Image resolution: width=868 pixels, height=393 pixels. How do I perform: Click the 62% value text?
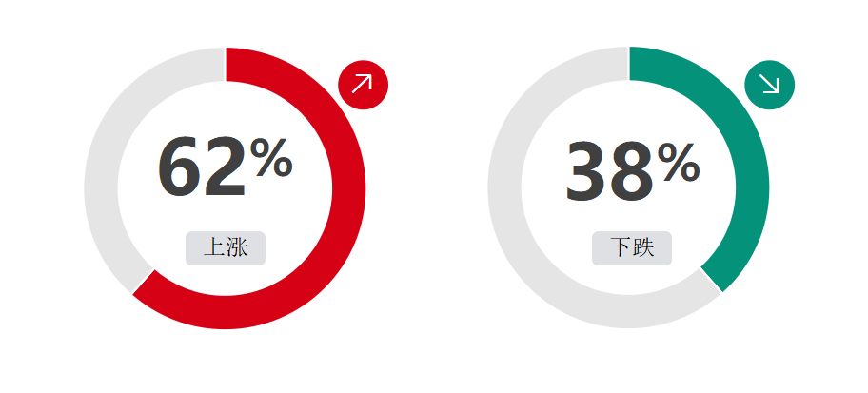click(225, 167)
